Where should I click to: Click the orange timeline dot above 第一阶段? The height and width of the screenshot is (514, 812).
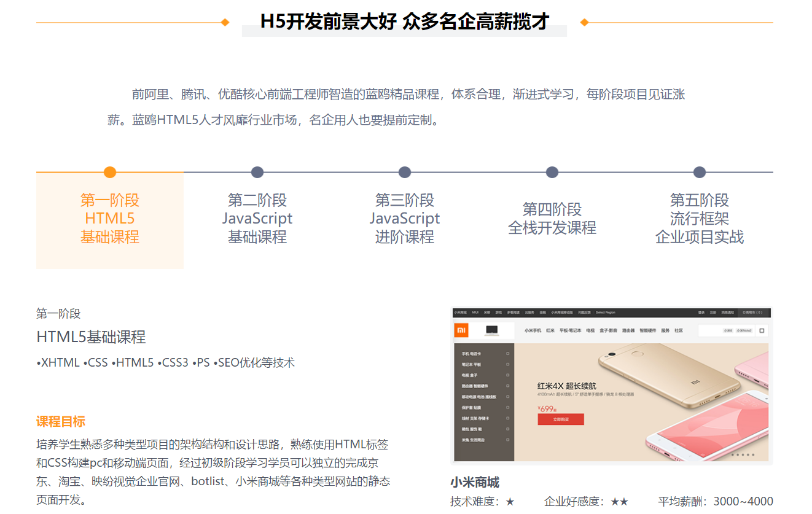pyautogui.click(x=110, y=173)
